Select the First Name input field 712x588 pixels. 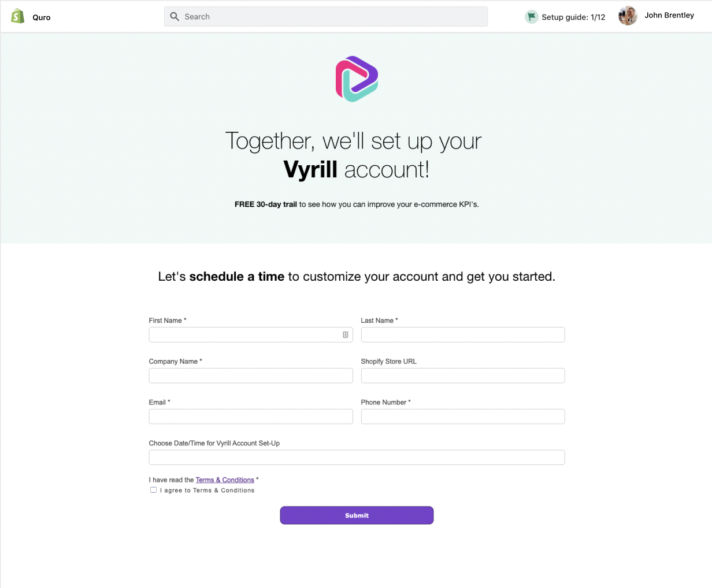click(251, 334)
